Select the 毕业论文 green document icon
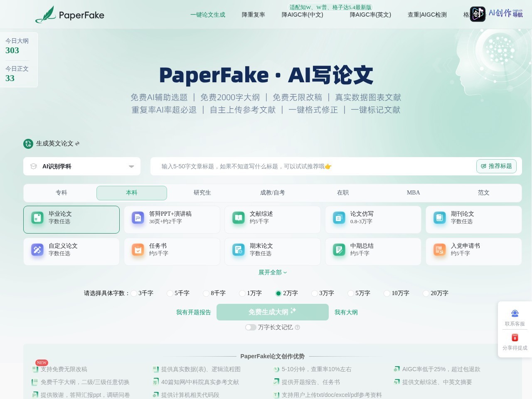532x399 pixels. point(37,217)
